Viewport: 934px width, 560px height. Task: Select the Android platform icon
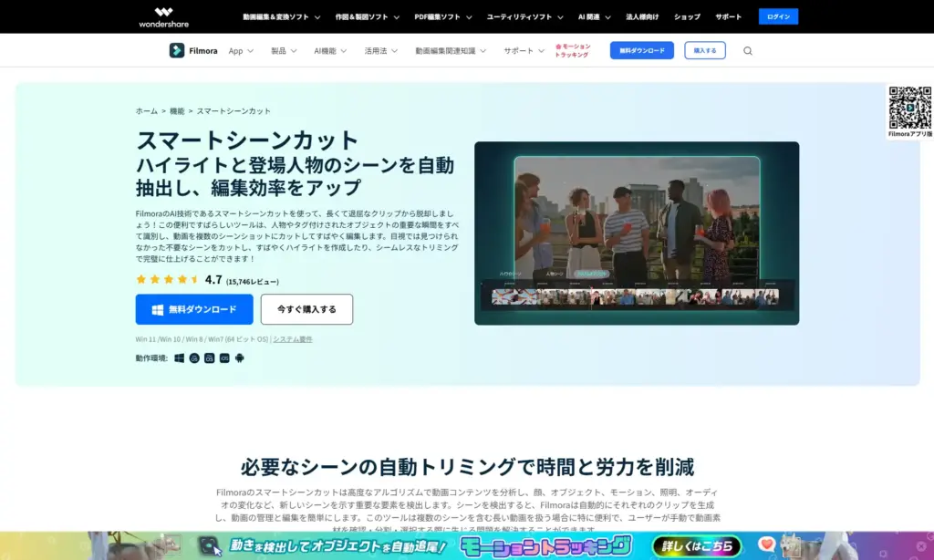coord(240,358)
